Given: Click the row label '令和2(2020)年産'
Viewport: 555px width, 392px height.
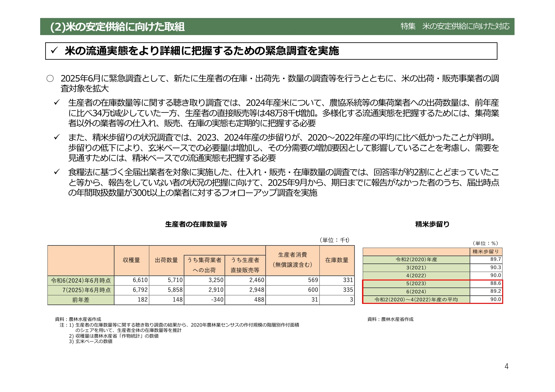Looking at the screenshot, I should [416, 260].
